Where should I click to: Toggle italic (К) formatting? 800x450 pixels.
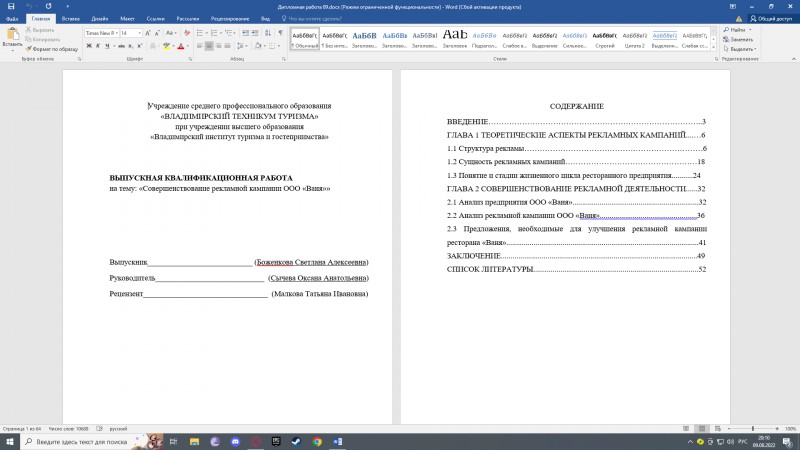pyautogui.click(x=98, y=46)
